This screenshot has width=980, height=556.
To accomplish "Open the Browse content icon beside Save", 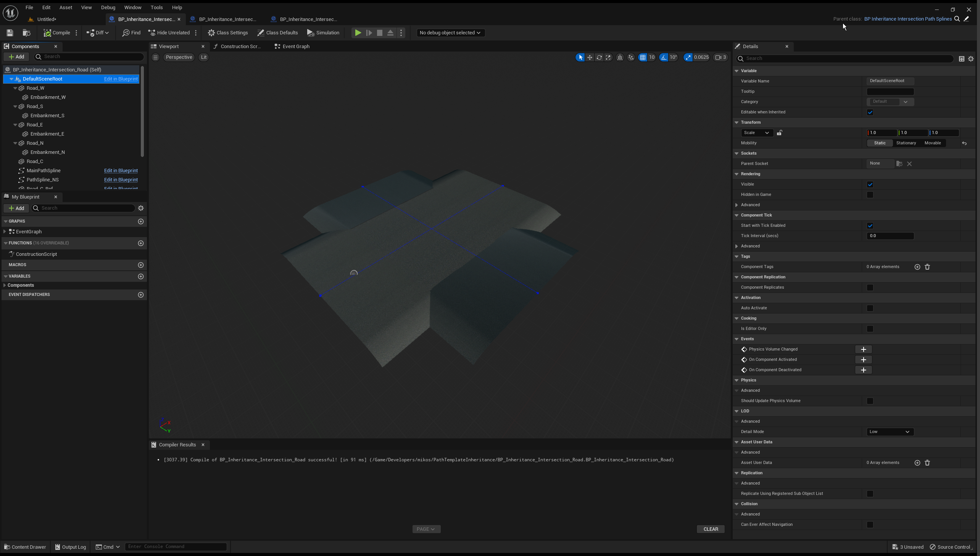I will coord(26,33).
